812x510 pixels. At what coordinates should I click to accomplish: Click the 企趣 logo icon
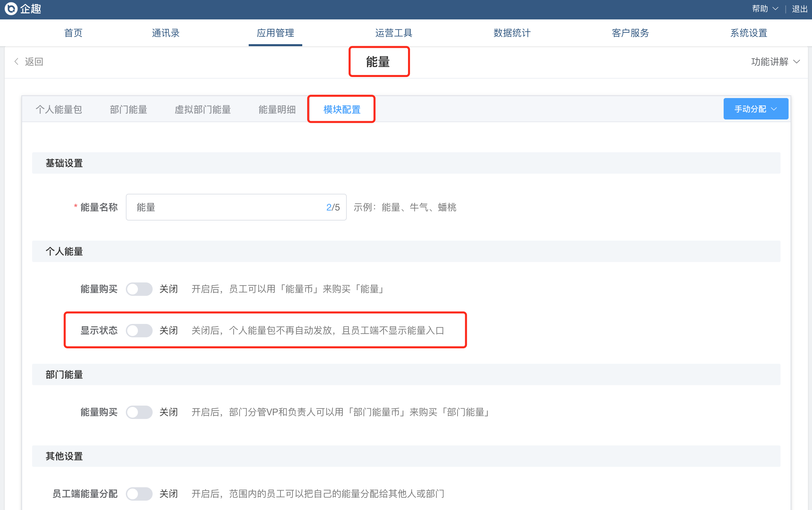pos(11,9)
